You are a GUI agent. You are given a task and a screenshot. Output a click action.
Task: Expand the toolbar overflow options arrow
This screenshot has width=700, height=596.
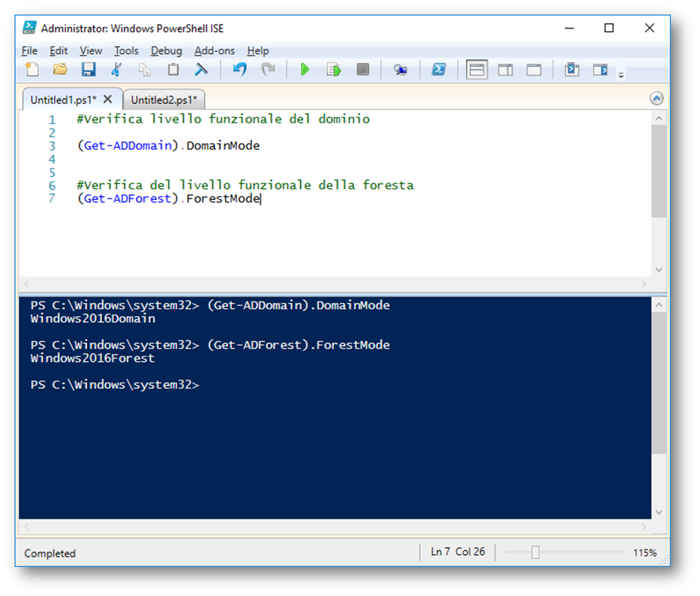click(621, 74)
